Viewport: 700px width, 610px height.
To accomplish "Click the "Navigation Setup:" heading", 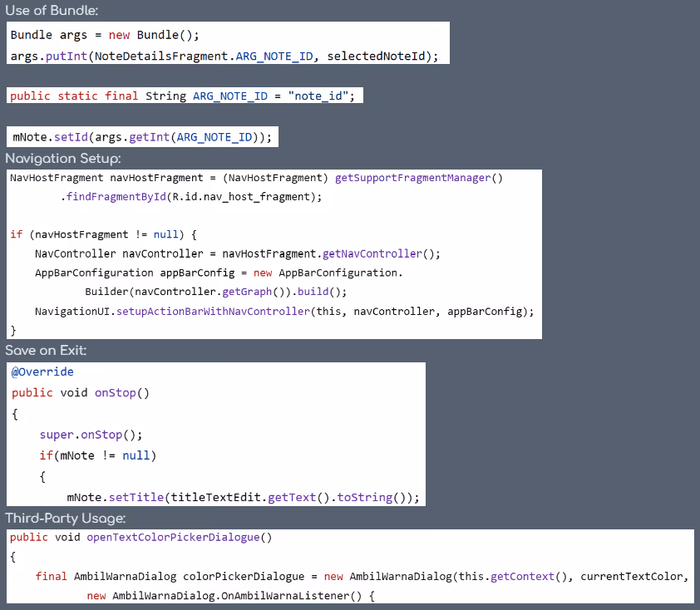I will 64,159.
